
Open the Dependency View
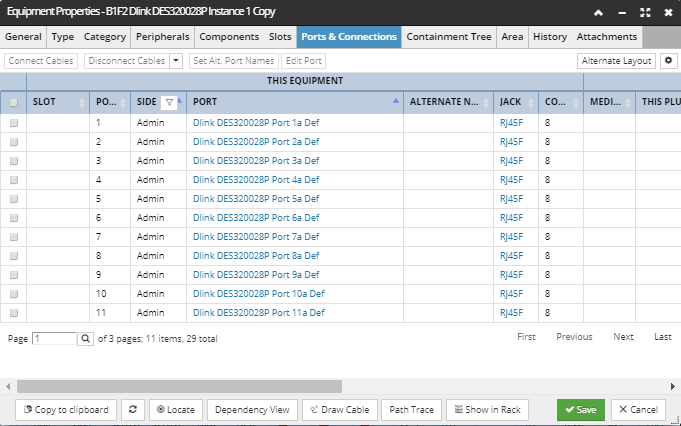click(252, 409)
